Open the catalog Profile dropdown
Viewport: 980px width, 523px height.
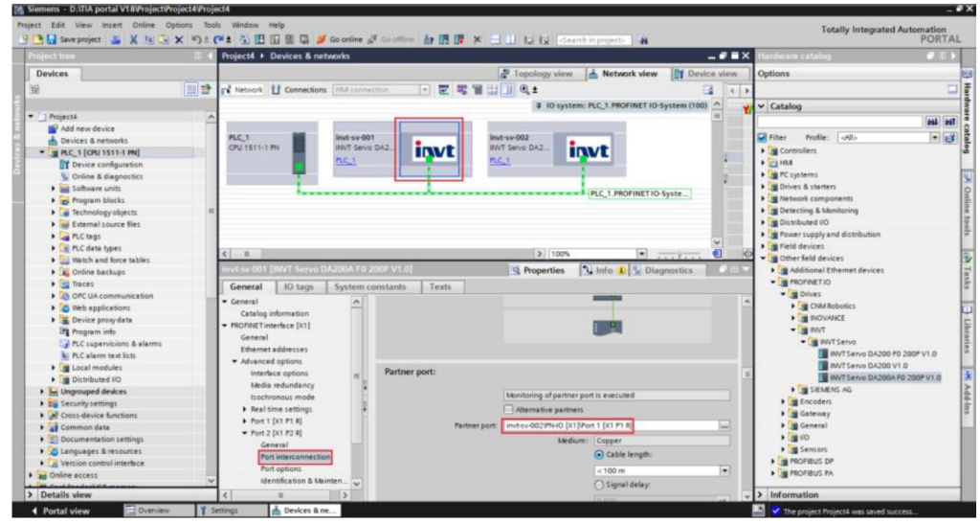pos(935,137)
